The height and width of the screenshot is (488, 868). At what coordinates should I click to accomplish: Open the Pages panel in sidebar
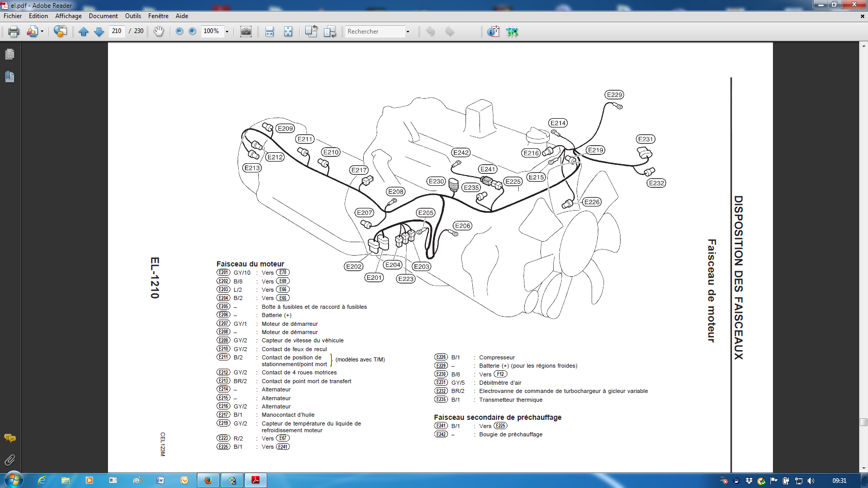click(x=9, y=54)
